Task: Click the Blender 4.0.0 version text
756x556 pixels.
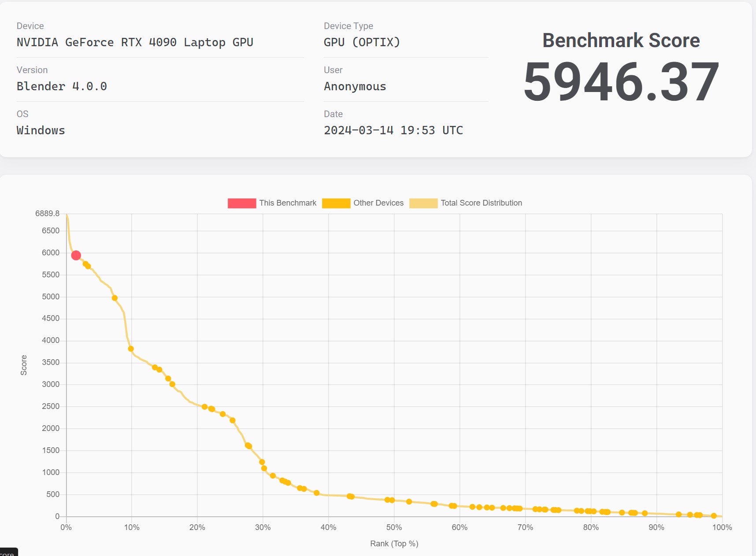Action: (x=62, y=86)
